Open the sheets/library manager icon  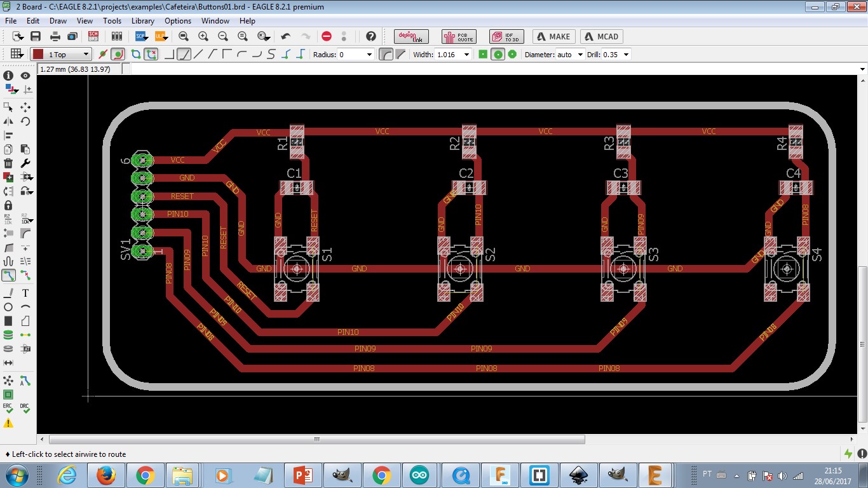(116, 37)
